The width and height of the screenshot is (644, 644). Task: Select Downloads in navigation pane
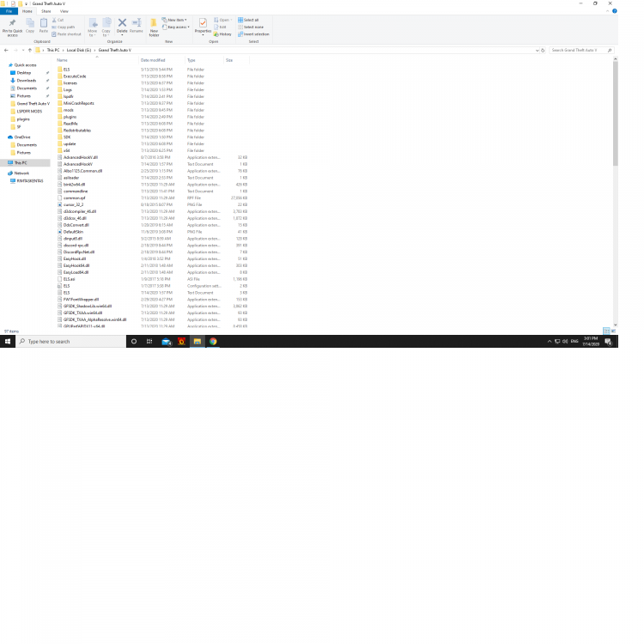[x=27, y=81]
